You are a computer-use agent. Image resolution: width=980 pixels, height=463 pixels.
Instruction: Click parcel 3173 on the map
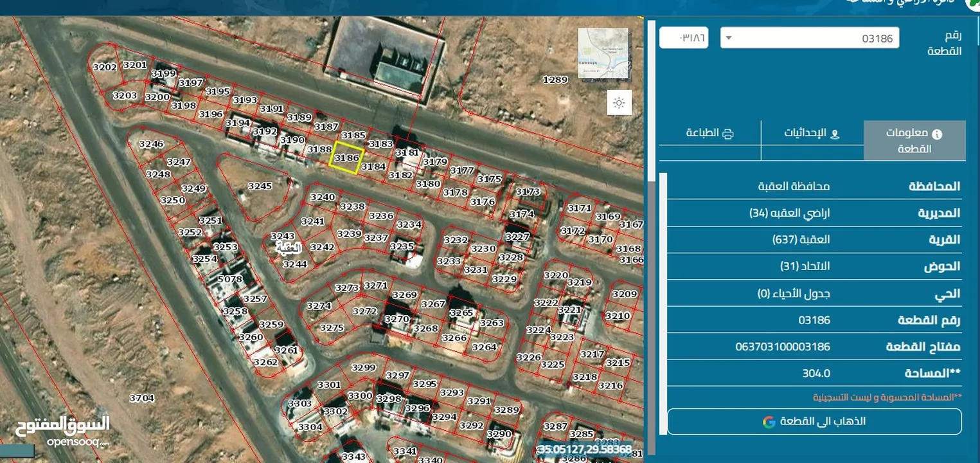click(528, 192)
